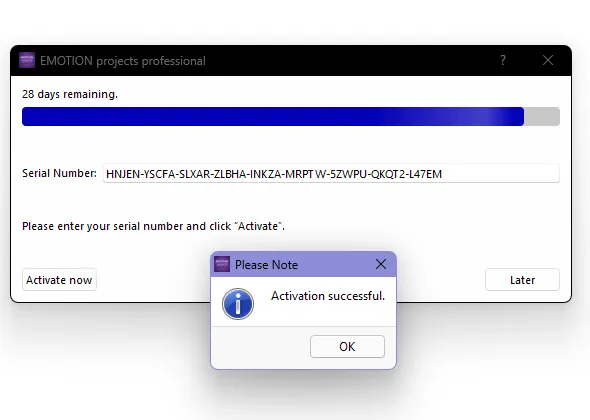Click inside the Serial Number input field

pyautogui.click(x=331, y=173)
